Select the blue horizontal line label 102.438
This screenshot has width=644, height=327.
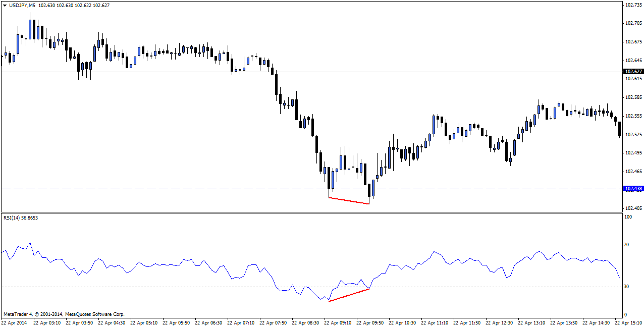(632, 189)
